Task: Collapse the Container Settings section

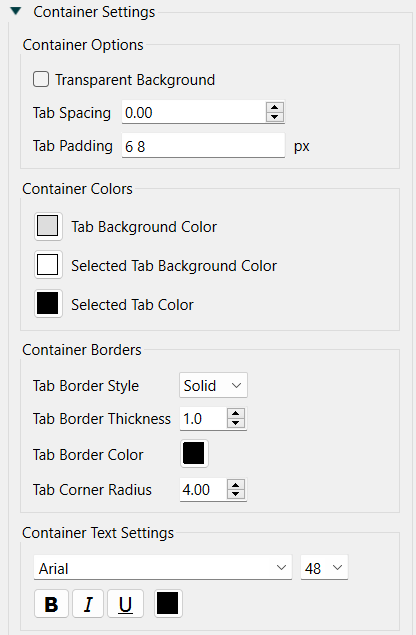Action: tap(16, 11)
